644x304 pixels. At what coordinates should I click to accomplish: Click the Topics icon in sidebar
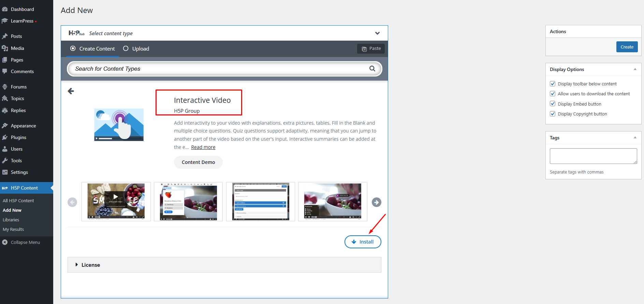pyautogui.click(x=5, y=98)
